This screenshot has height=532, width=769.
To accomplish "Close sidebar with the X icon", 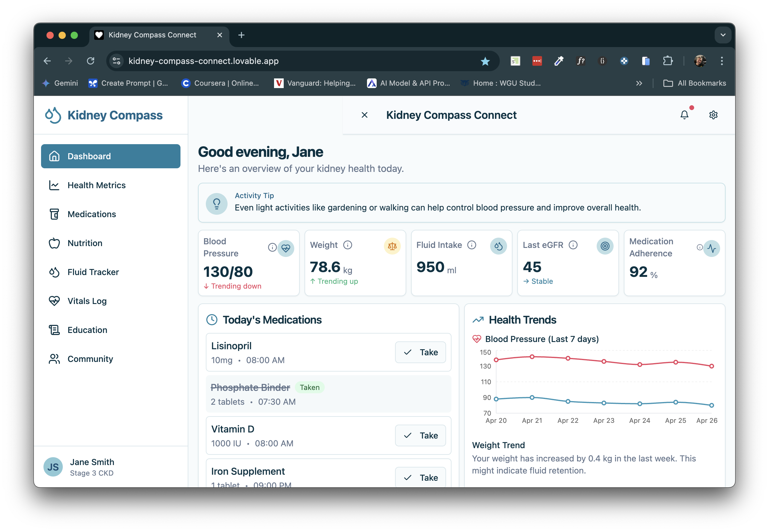I will point(365,115).
